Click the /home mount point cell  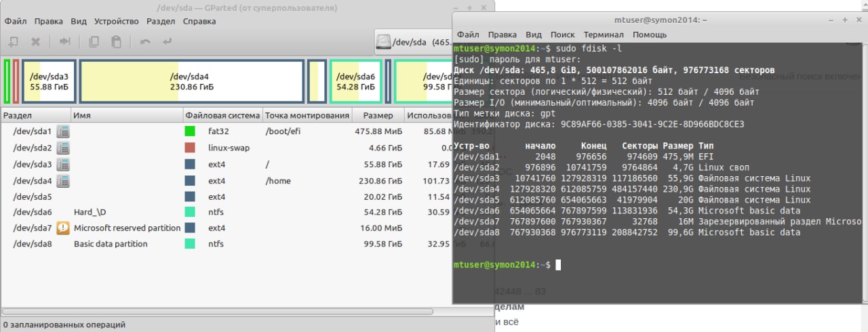(277, 181)
